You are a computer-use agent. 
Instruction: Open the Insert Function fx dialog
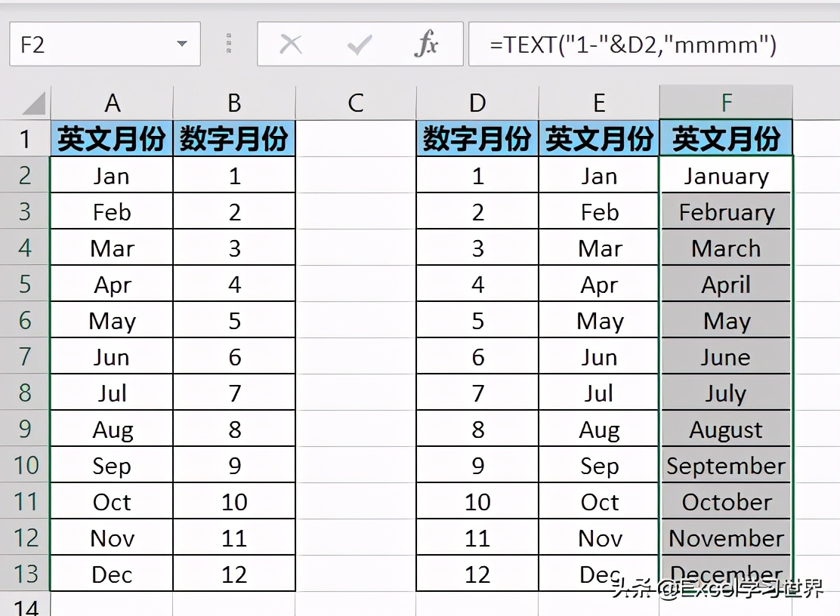tap(427, 44)
